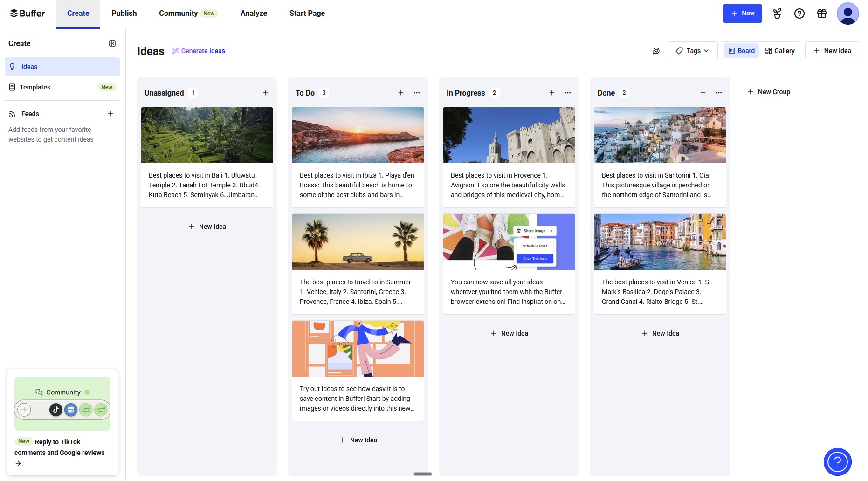Open the Ideas section in sidebar

(x=29, y=66)
